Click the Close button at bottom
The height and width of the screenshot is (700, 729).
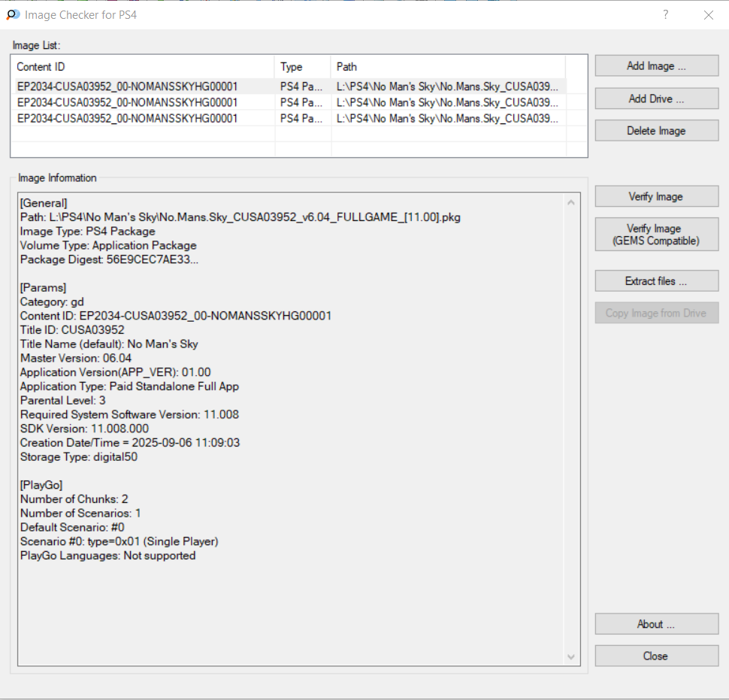[656, 656]
